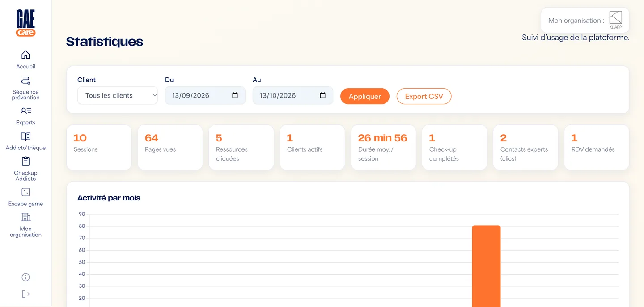Go to Accueil via the house icon
644x307 pixels.
25,55
